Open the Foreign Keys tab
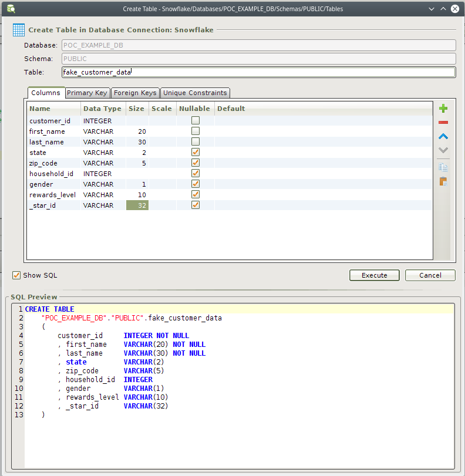This screenshot has height=476, width=465. coord(135,93)
